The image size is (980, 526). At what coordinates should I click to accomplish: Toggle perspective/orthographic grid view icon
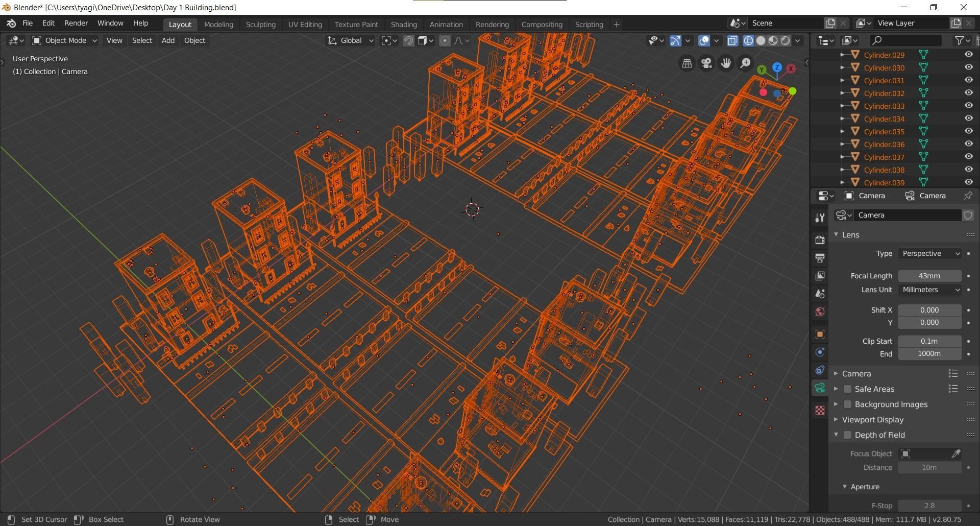[x=687, y=63]
